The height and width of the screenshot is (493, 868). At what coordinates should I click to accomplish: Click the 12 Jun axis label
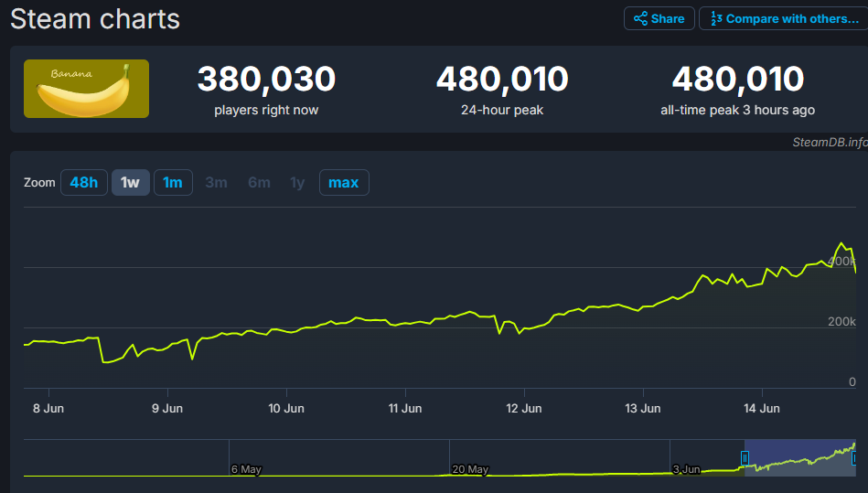[524, 408]
